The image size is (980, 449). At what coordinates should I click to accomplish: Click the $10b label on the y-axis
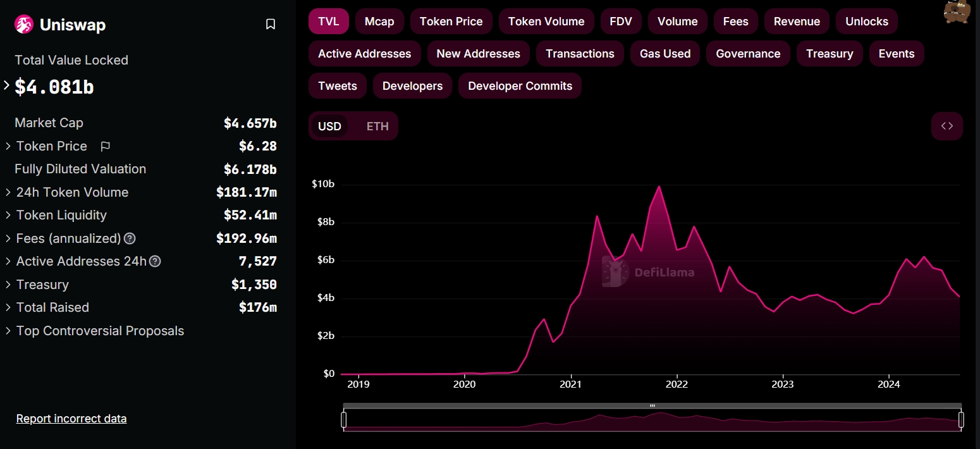323,184
